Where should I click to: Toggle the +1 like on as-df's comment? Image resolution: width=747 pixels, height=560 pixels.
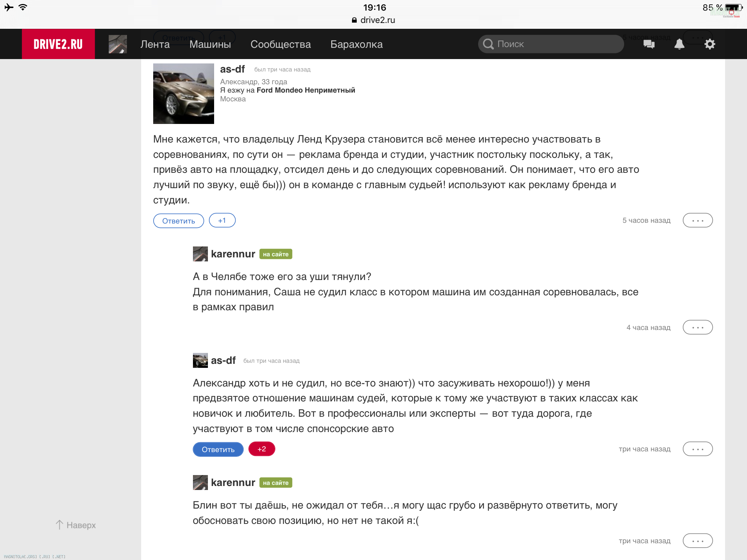[222, 221]
